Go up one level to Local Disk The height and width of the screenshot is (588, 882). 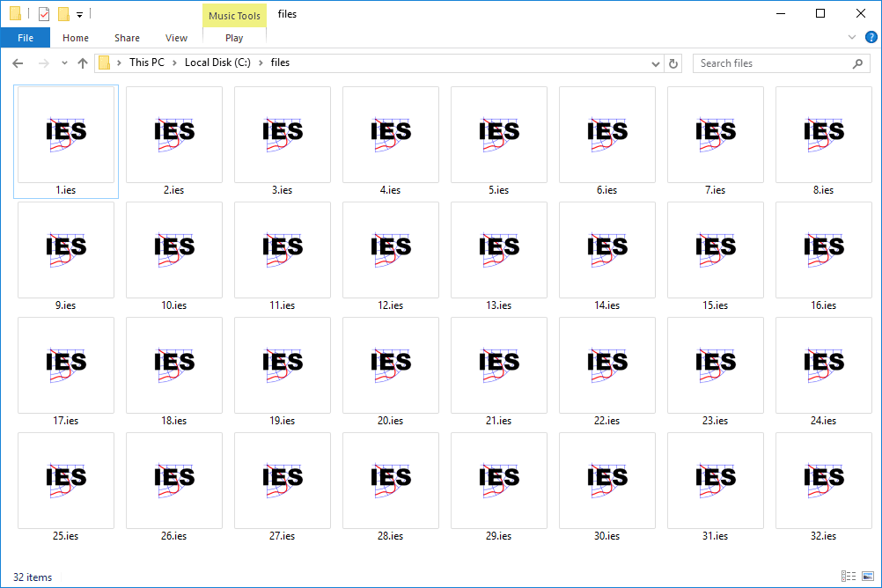click(x=83, y=62)
